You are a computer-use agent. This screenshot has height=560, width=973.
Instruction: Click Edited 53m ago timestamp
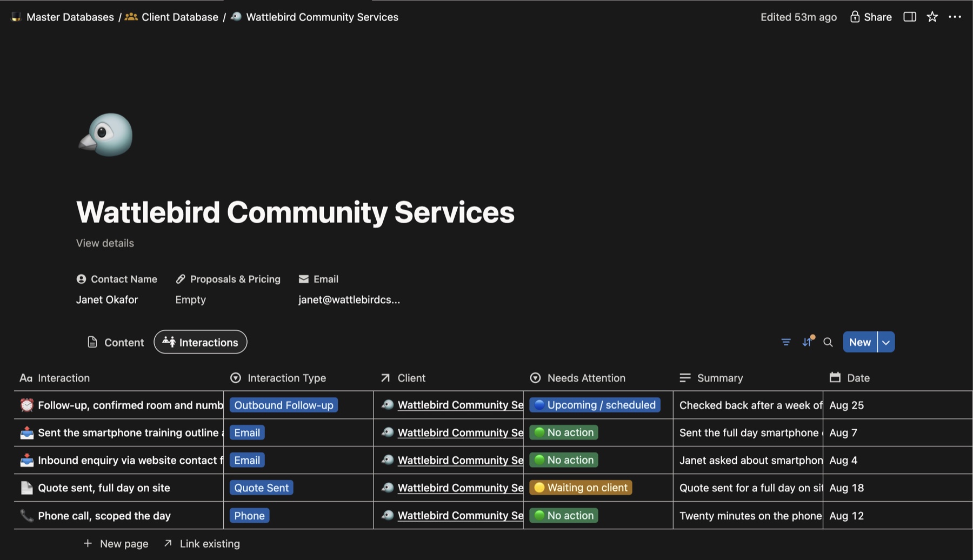click(x=798, y=17)
